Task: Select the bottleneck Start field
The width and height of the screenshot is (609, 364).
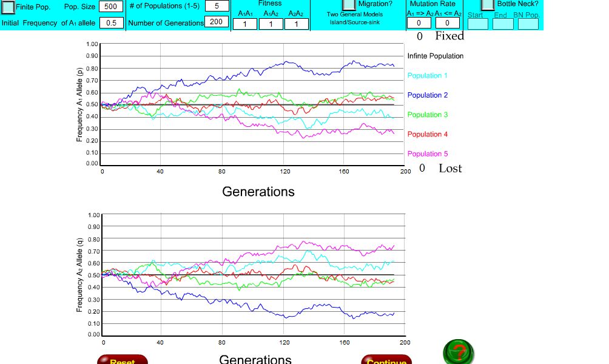Action: click(477, 23)
